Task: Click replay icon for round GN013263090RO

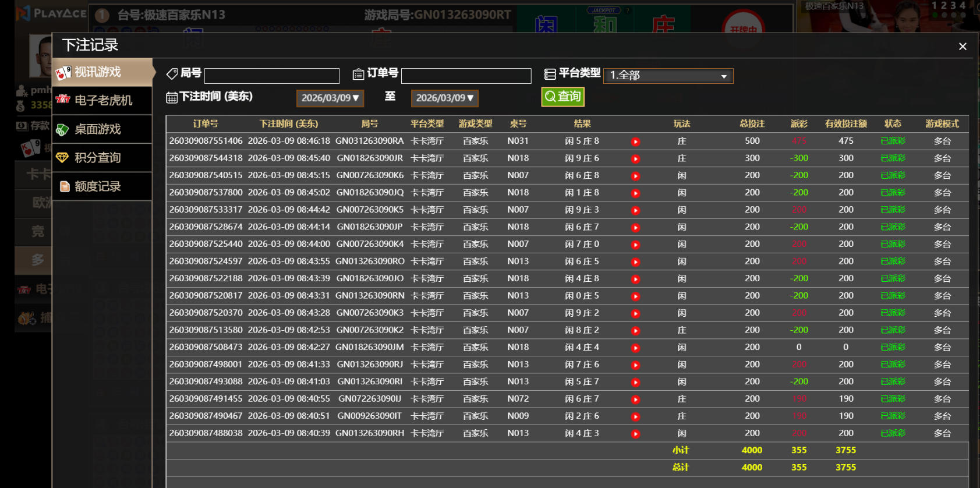Action: coord(635,262)
